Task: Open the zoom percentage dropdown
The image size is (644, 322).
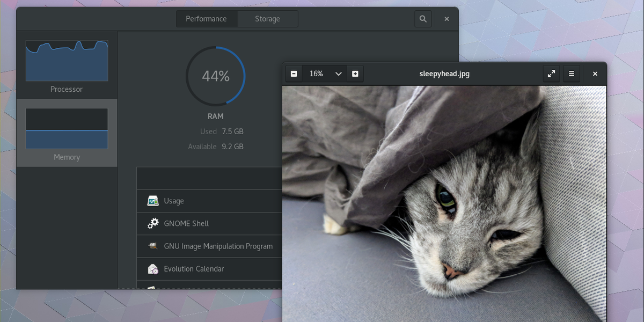Action: coord(324,74)
